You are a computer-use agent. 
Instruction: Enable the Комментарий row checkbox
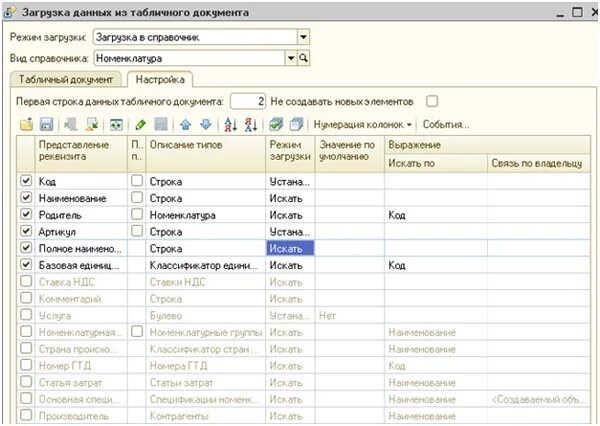click(x=26, y=298)
